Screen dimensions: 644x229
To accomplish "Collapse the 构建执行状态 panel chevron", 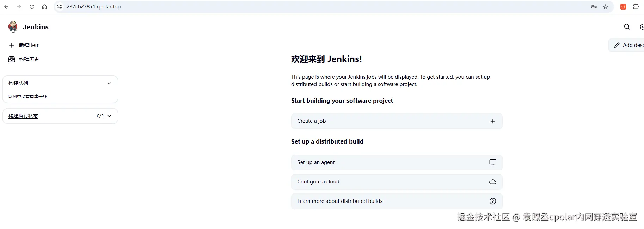I will pos(109,116).
